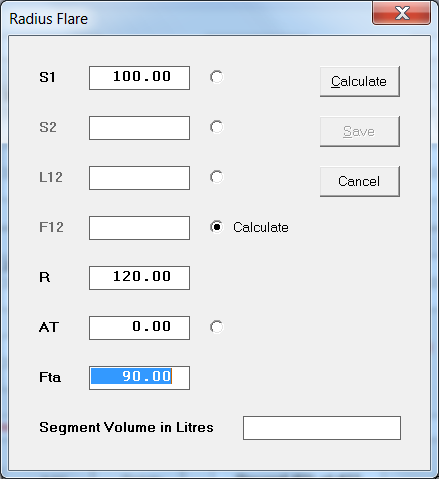The image size is (439, 479).
Task: Click into the empty L12 field
Action: (x=139, y=178)
